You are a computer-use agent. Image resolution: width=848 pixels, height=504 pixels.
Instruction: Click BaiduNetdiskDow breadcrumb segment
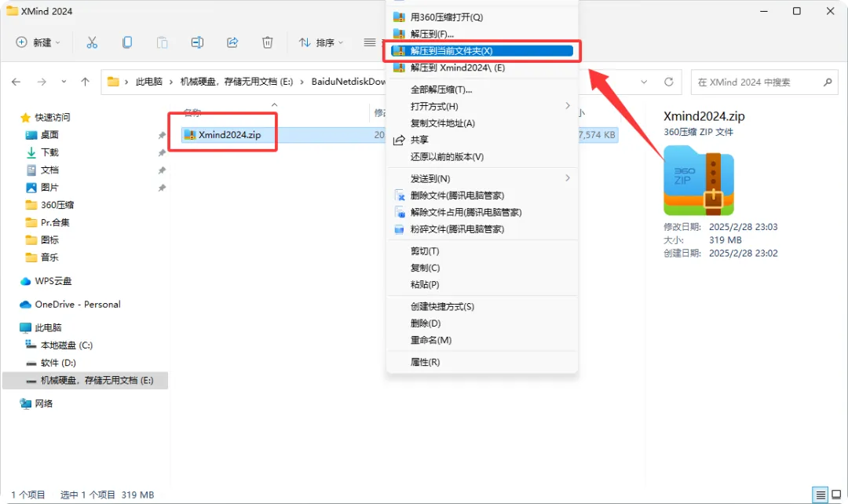point(349,82)
